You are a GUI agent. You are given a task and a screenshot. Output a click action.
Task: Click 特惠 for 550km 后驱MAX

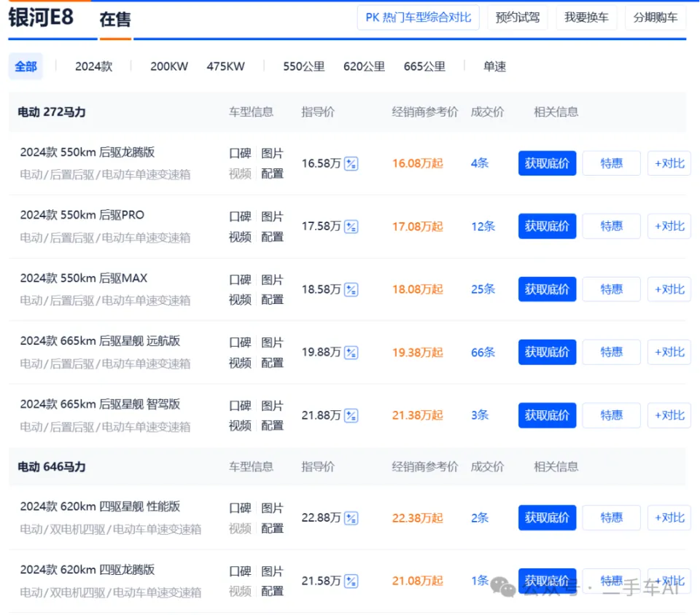[612, 289]
